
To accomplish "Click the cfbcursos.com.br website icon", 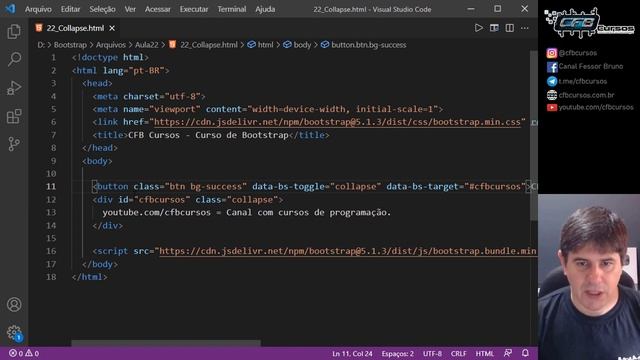I will (552, 95).
